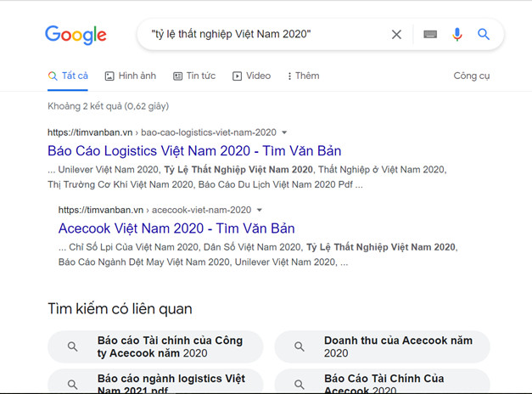This screenshot has width=532, height=394.
Task: Expand dropdown arrow beside acecook-viet-nam-2020 URL
Action: (260, 210)
